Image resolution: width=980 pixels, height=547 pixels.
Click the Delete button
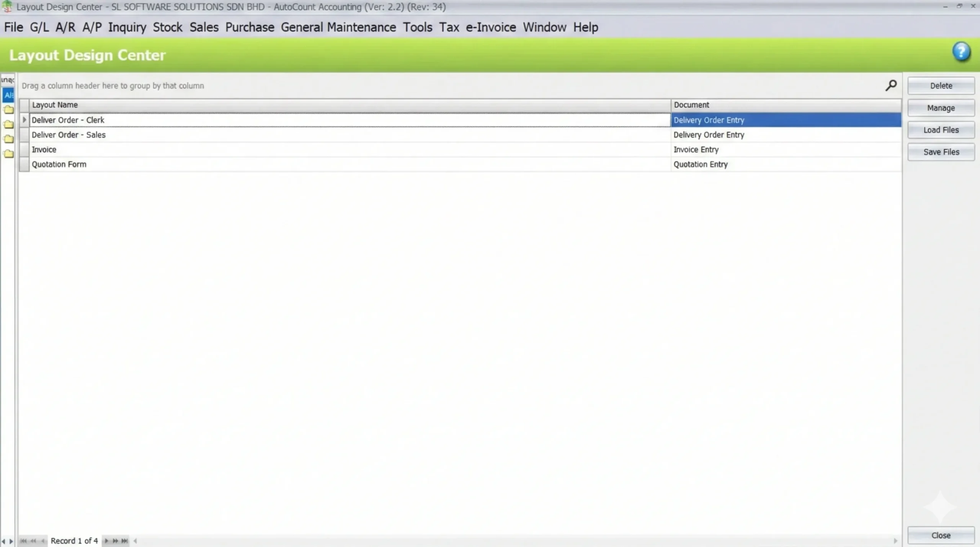pyautogui.click(x=941, y=86)
